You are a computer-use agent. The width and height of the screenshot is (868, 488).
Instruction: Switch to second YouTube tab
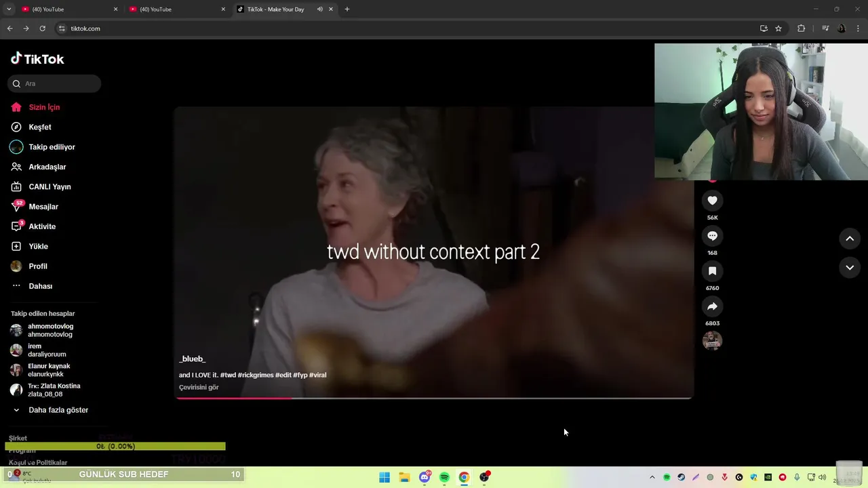176,9
